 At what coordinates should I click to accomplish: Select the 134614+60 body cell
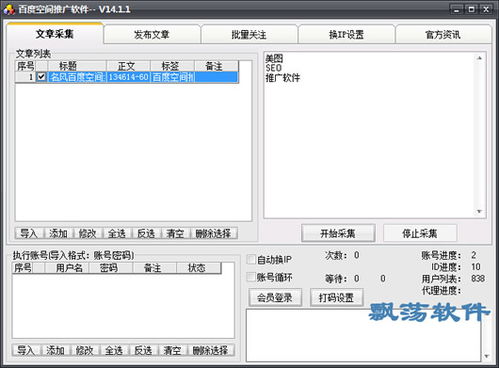[128, 77]
